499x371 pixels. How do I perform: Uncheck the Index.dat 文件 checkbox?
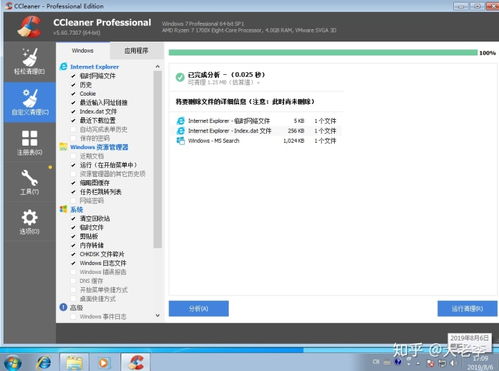[x=73, y=112]
